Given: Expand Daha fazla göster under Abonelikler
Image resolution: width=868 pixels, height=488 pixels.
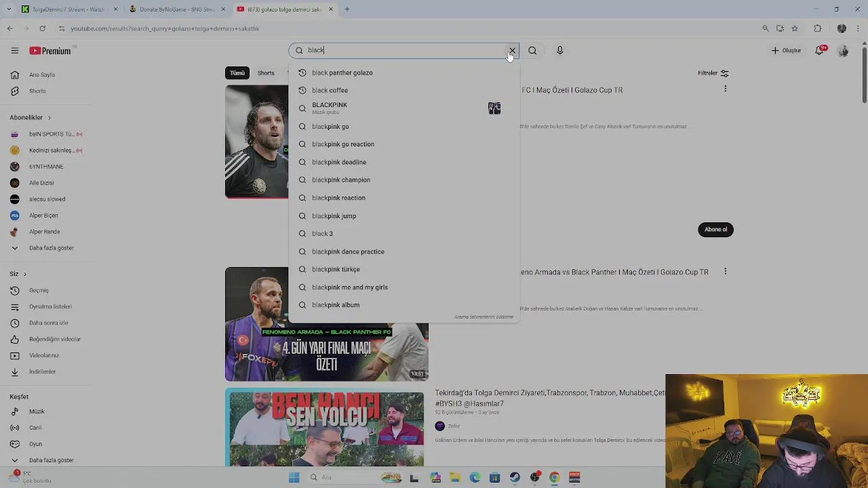Looking at the screenshot, I should coord(51,248).
